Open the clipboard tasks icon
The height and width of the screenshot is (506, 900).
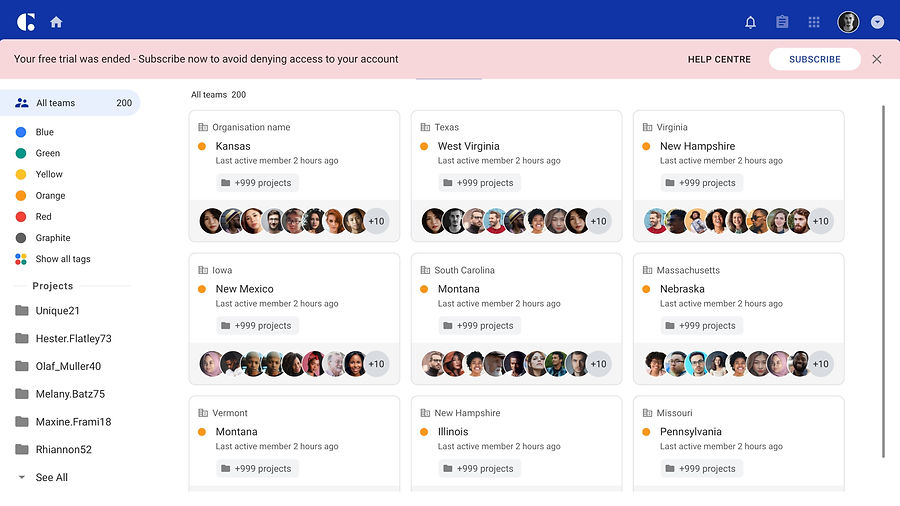tap(782, 22)
